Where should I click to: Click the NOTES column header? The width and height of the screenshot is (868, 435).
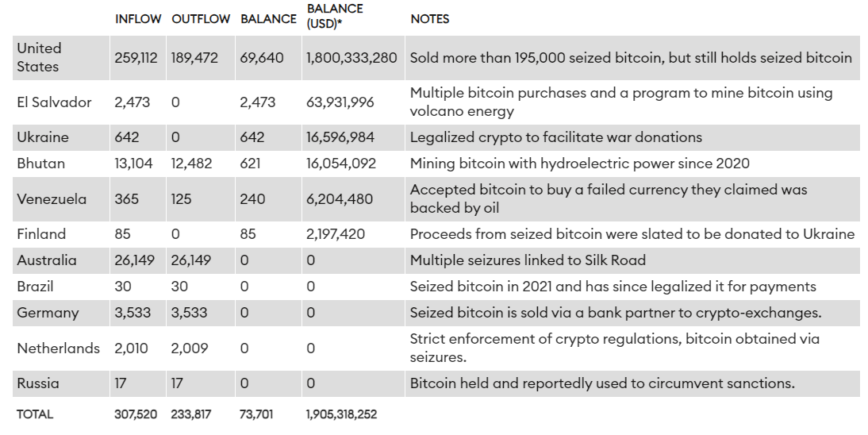[x=429, y=19]
